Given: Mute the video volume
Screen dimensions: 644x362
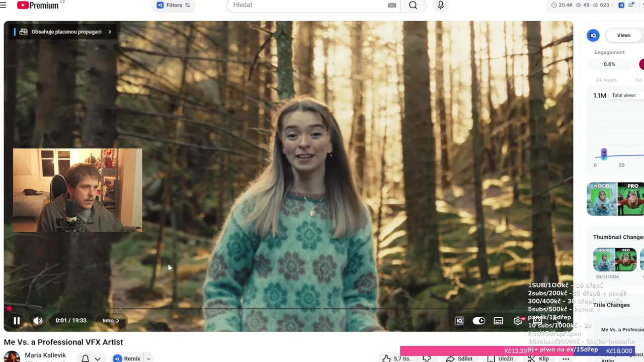Looking at the screenshot, I should coord(38,321).
